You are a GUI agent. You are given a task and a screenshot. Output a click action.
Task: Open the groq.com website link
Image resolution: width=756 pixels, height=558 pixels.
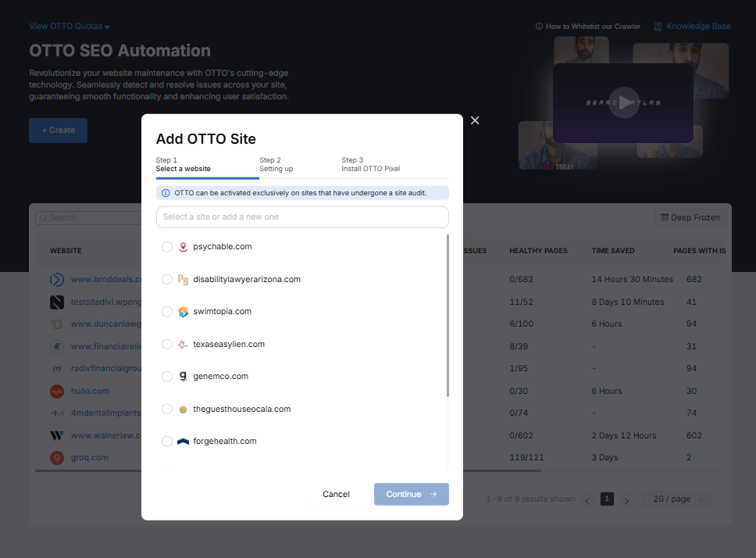(x=89, y=458)
